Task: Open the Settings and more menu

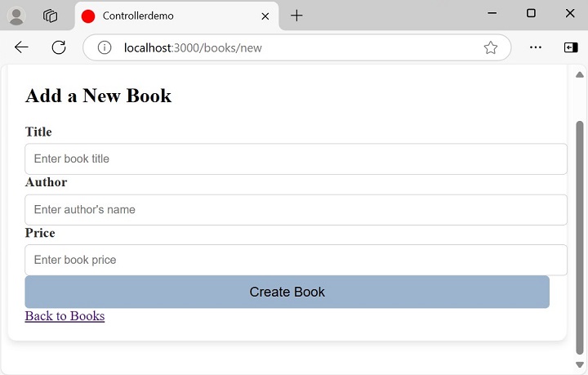Action: (536, 47)
